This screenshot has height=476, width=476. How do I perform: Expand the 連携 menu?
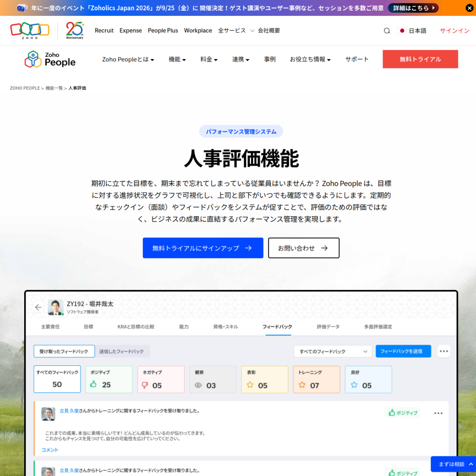click(x=241, y=59)
